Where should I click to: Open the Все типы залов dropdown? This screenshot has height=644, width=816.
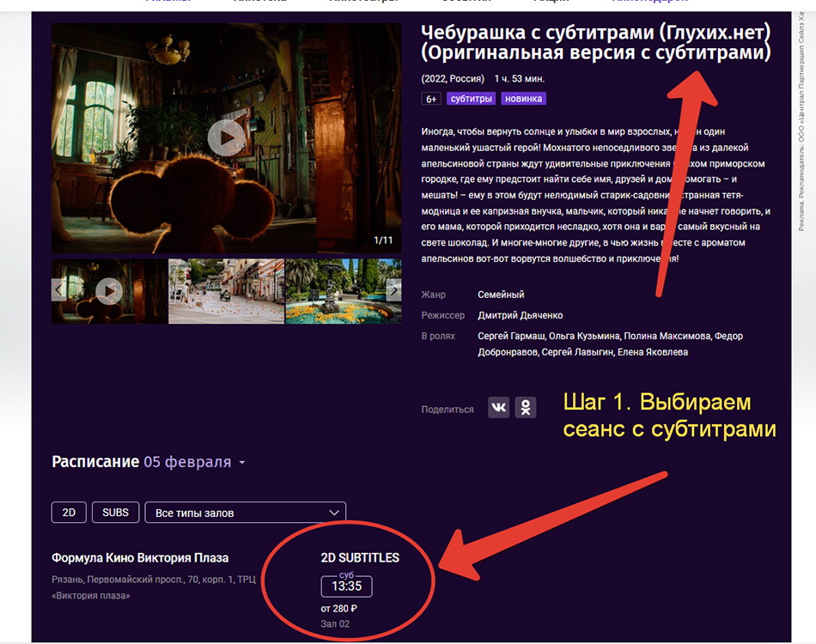coord(245,513)
